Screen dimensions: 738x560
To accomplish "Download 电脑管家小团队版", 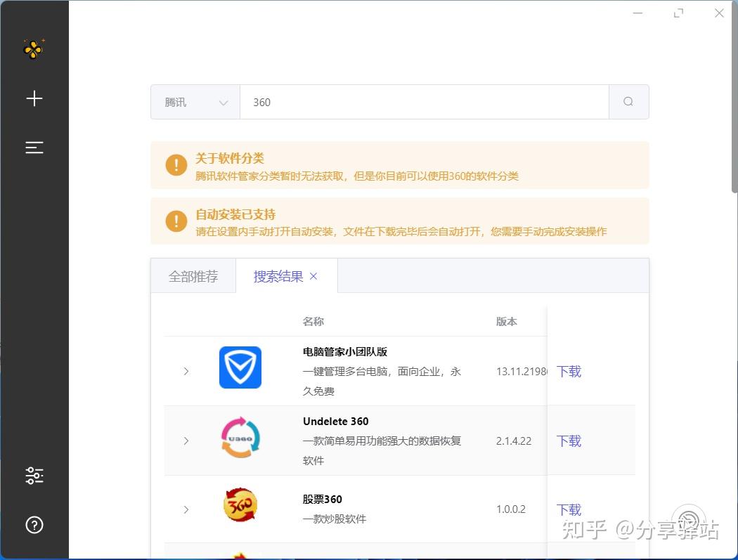I will coord(569,371).
